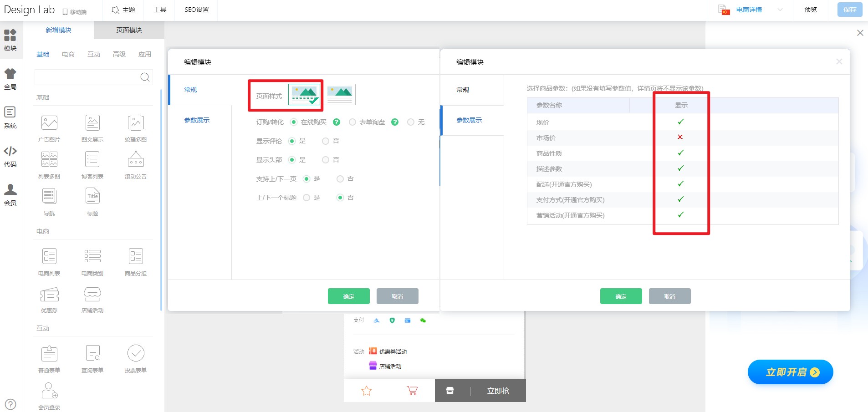This screenshot has height=412, width=868.
Task: Add the 滚动公告 module
Action: pyautogui.click(x=136, y=165)
